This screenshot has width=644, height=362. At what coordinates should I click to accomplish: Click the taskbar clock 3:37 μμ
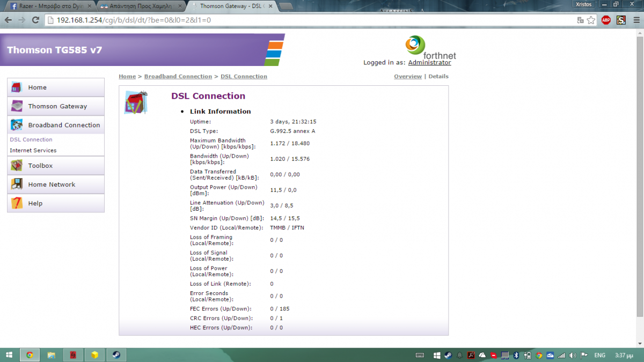coord(625,355)
